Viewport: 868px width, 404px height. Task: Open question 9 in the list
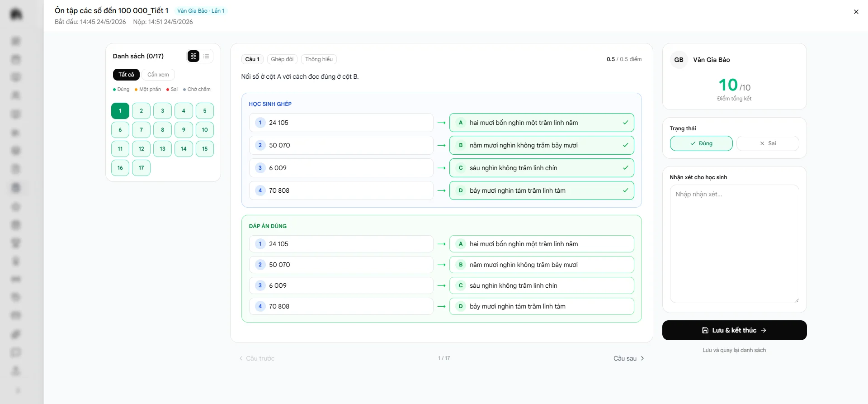[184, 130]
